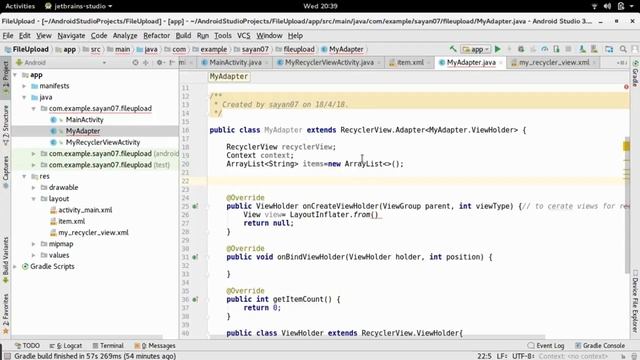
Task: Select activity_main.xml in layout folder
Action: 85,210
